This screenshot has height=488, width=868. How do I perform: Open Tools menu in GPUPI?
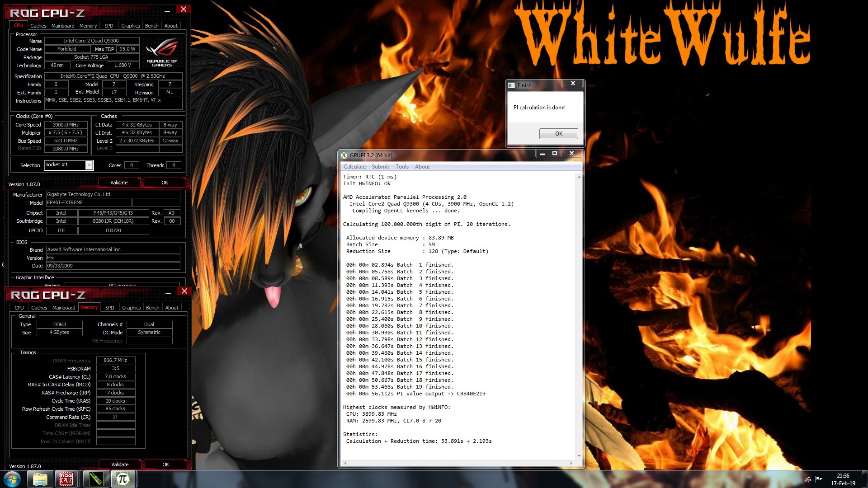pyautogui.click(x=402, y=167)
